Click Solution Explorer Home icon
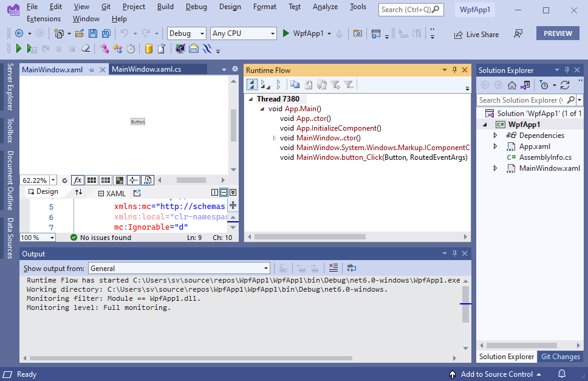Viewport: 588px width, 381px height. [512, 85]
